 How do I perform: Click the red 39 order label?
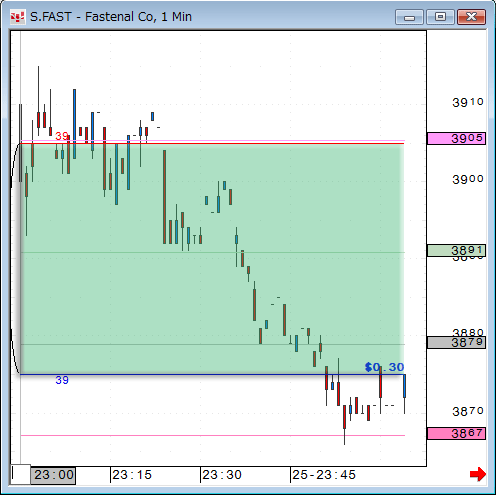[x=62, y=136]
